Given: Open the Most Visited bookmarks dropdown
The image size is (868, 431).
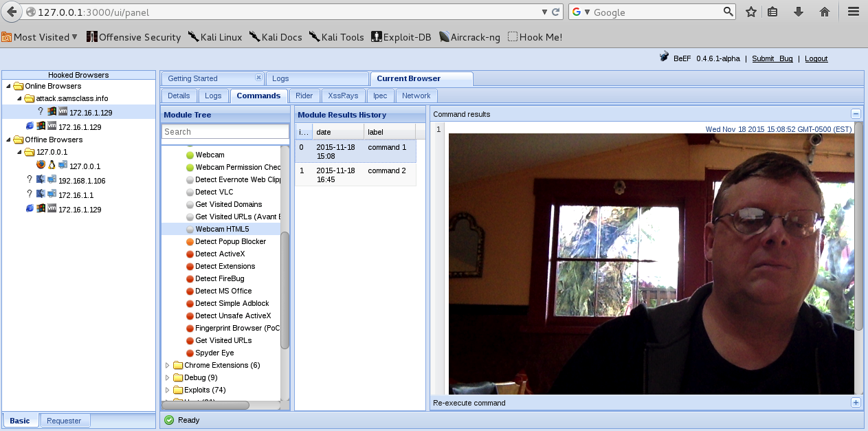Looking at the screenshot, I should pyautogui.click(x=40, y=37).
